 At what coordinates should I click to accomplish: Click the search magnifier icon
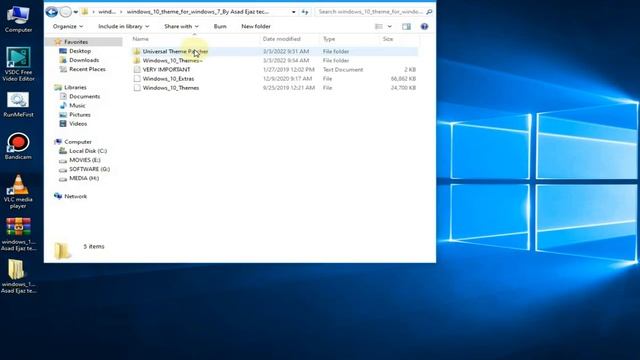[429, 12]
